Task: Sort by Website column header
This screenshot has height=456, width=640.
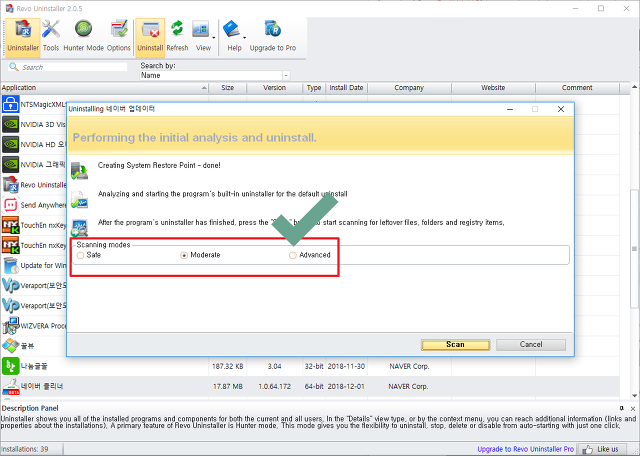Action: click(x=493, y=88)
